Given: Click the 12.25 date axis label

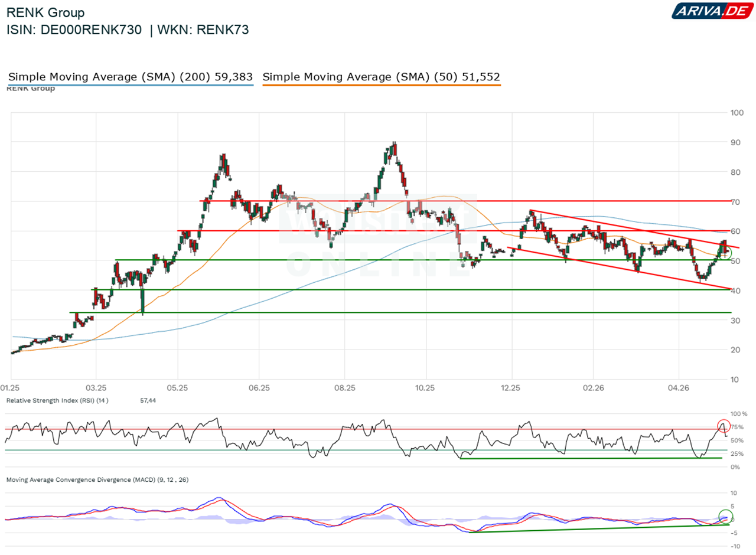Looking at the screenshot, I should pyautogui.click(x=511, y=388).
